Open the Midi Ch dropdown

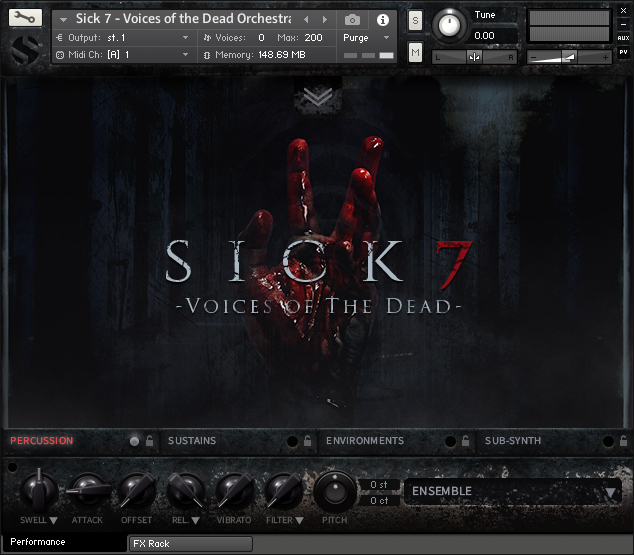pos(185,55)
